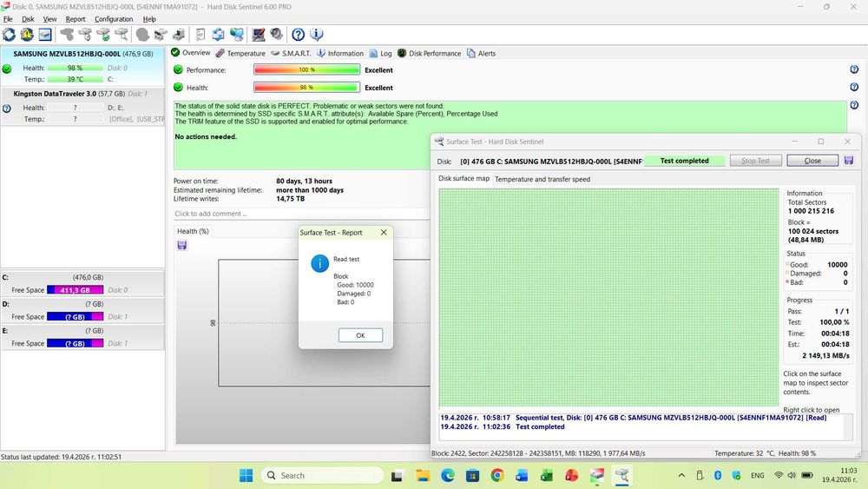This screenshot has width=868, height=489.
Task: Click the Close button in Surface Test window
Action: pos(812,161)
